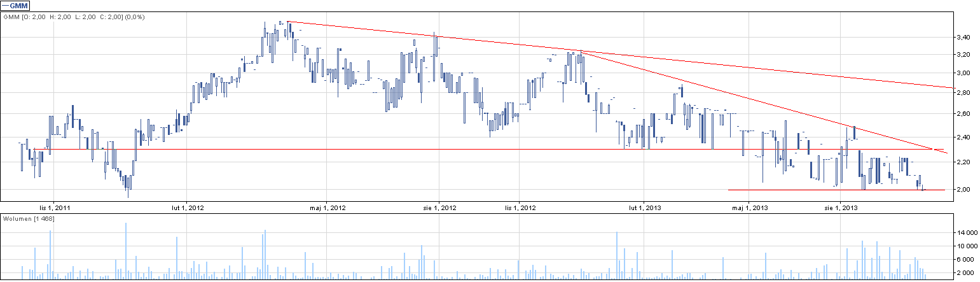
Task: Select the 'maj 1, 2012' date label
Action: 329,208
